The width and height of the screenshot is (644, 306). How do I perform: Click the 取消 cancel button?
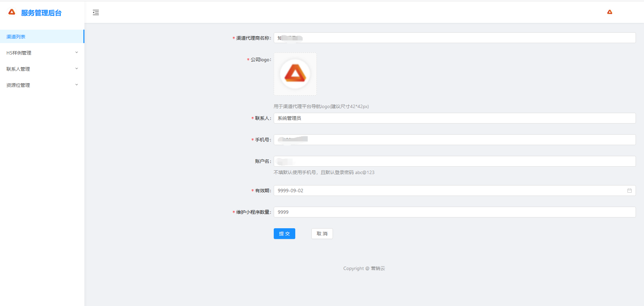tap(322, 234)
